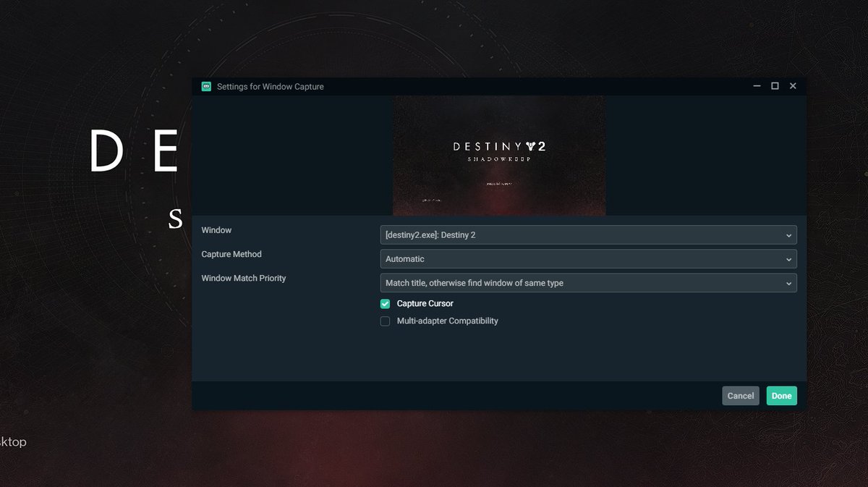
Task: Click the Capture Method label
Action: [231, 254]
